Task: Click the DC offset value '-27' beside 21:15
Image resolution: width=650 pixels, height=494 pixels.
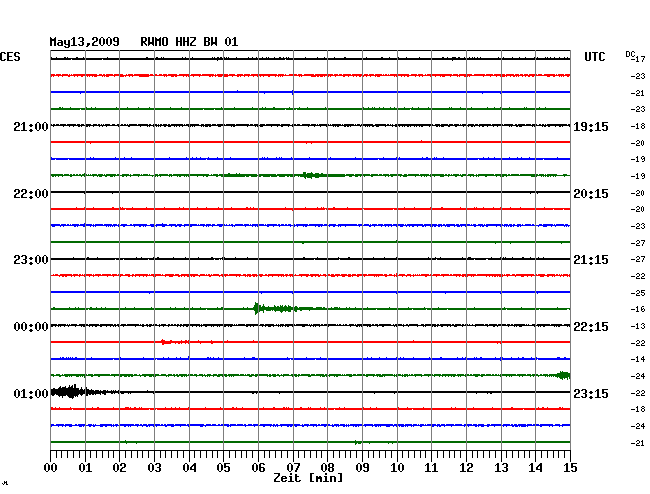Action: pos(638,259)
